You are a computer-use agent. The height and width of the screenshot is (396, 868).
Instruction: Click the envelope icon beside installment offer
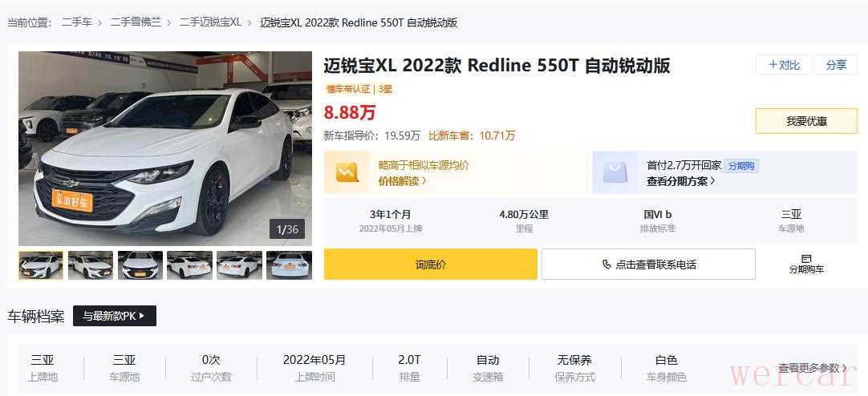[x=615, y=172]
